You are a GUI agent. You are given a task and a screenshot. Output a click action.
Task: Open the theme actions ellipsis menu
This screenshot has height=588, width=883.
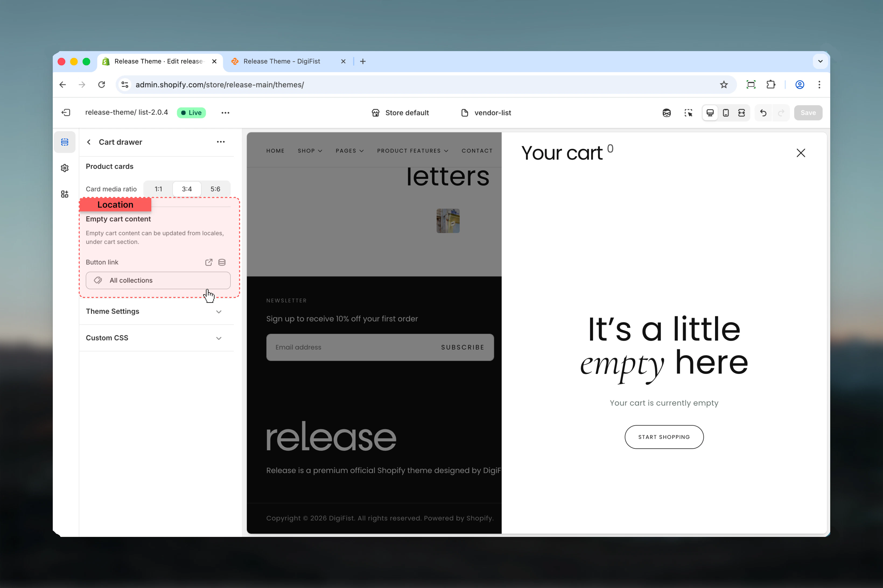click(225, 112)
